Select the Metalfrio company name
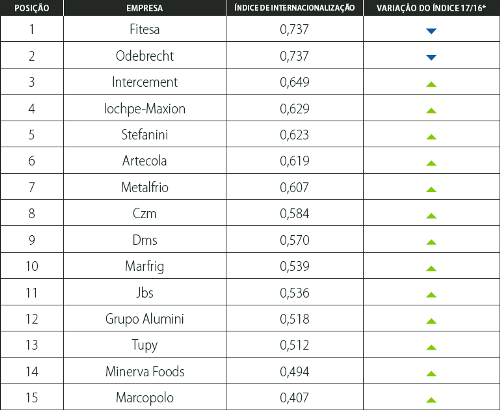The width and height of the screenshot is (500, 410). pos(145,187)
